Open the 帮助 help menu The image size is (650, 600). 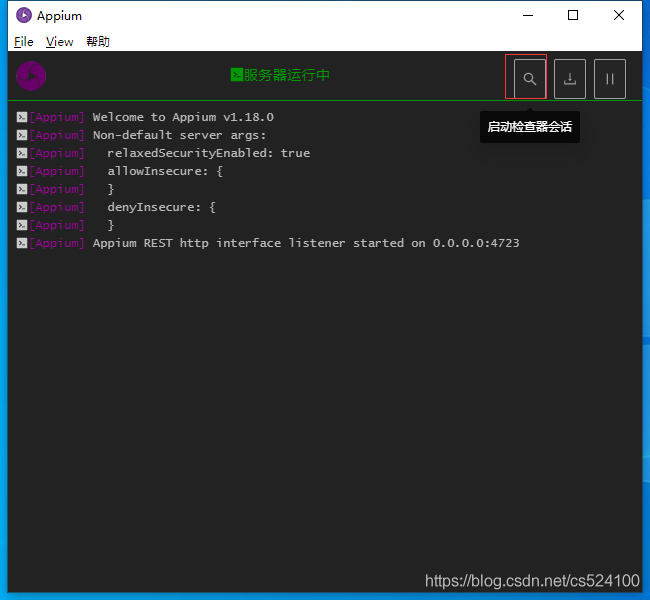[x=98, y=41]
